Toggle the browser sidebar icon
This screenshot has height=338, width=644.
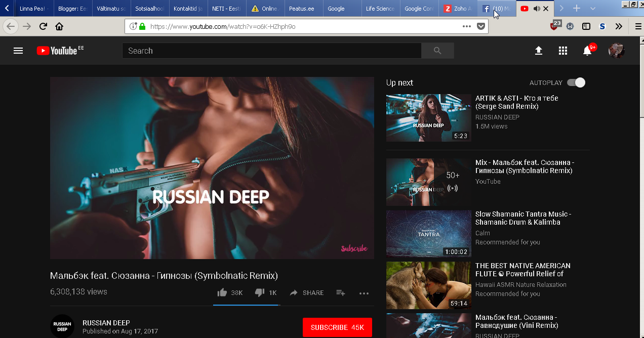[x=586, y=26]
